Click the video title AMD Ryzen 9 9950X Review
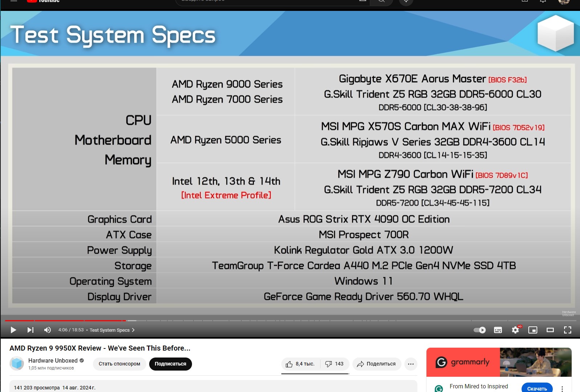580x392 pixels. 100,348
